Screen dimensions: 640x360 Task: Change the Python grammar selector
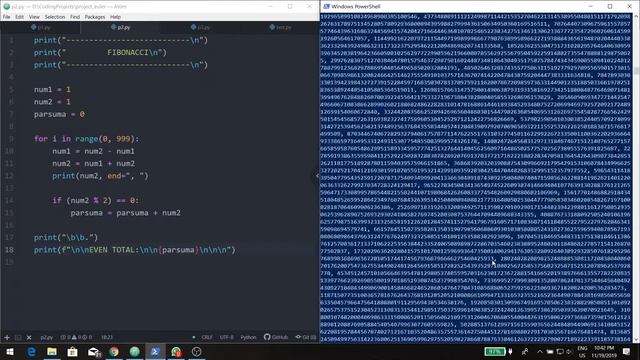click(248, 337)
